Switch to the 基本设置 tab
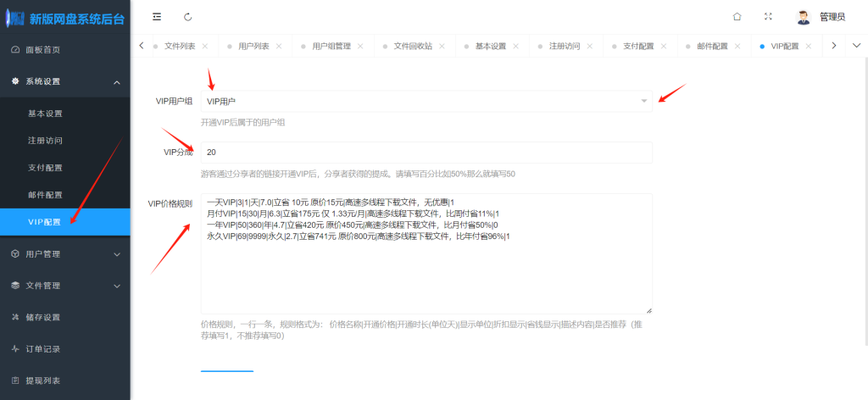The width and height of the screenshot is (868, 400). tap(491, 46)
